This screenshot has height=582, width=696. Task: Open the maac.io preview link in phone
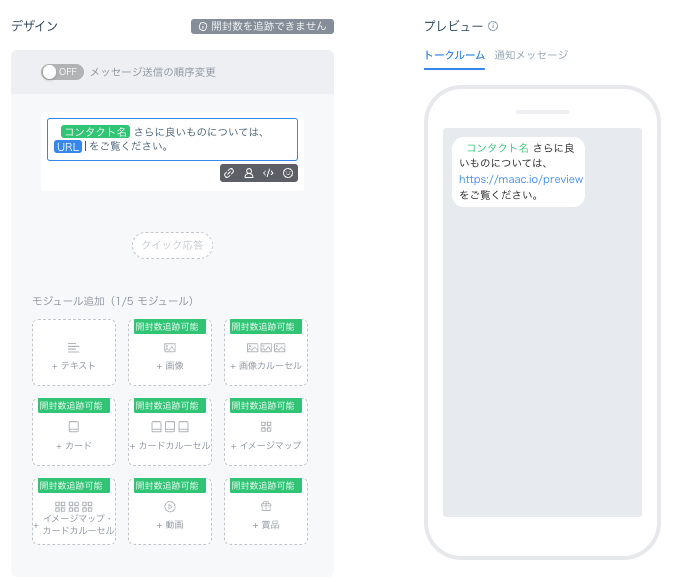tap(521, 179)
